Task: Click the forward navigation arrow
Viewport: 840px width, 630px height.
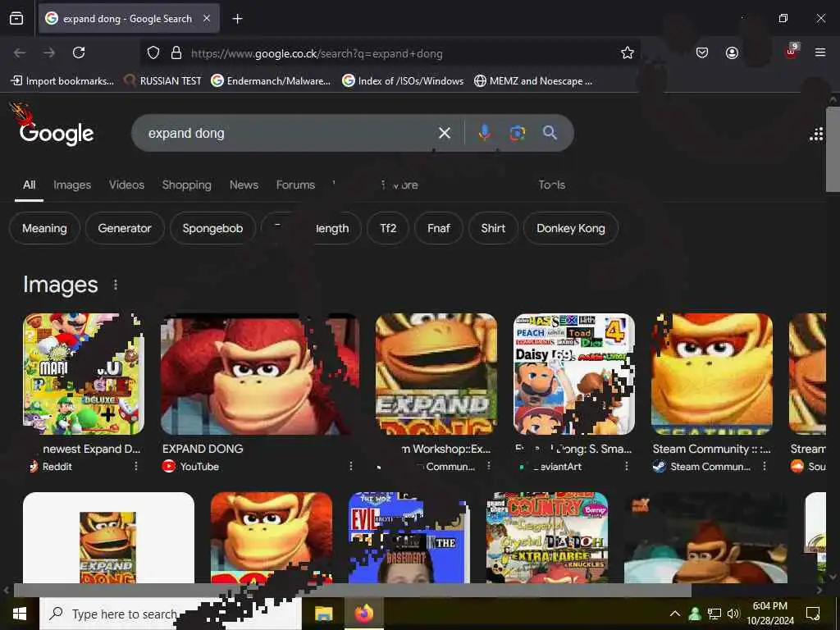Action: click(49, 52)
